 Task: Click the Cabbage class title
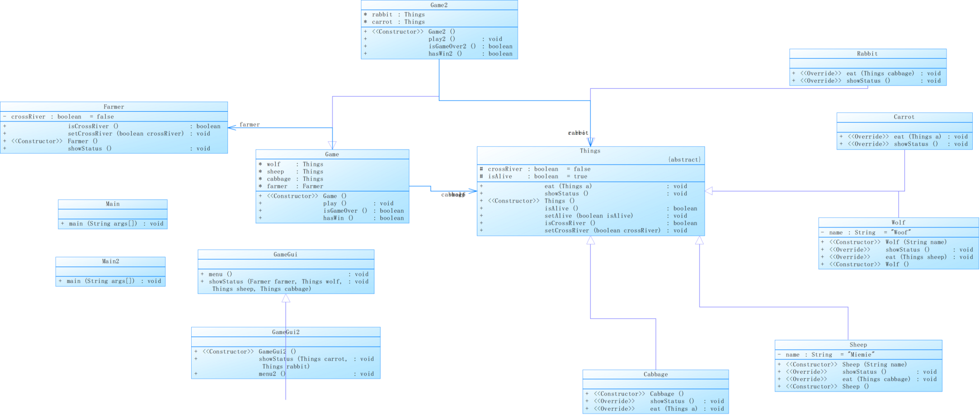pos(655,375)
